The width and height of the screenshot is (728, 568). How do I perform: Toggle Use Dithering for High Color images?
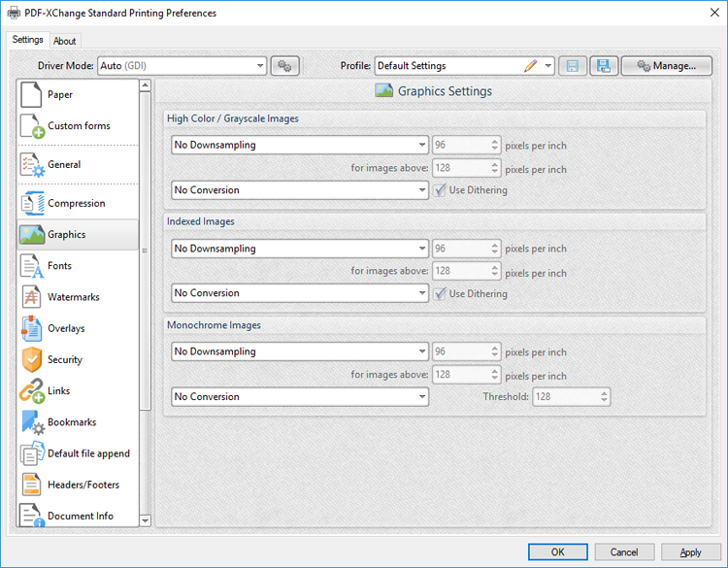[440, 190]
